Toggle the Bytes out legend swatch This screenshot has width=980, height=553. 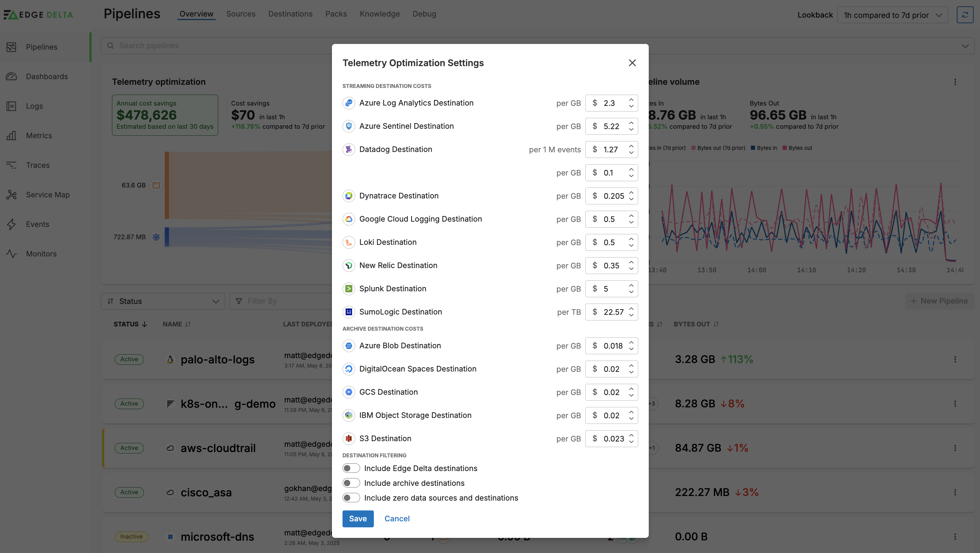784,148
